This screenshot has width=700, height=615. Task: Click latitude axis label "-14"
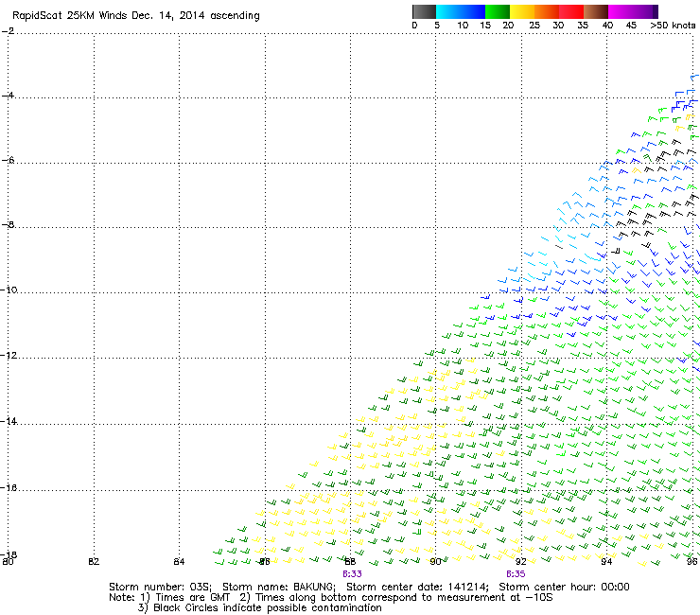coord(9,421)
